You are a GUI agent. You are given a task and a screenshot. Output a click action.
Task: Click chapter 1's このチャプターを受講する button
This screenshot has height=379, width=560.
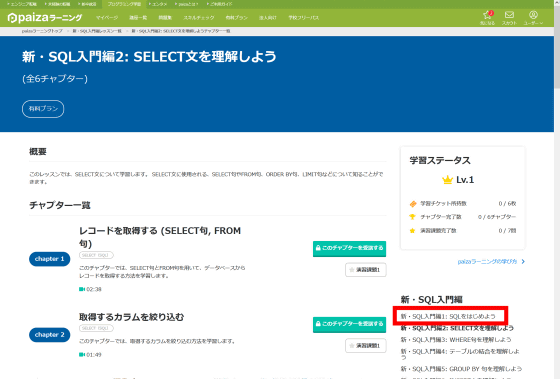(x=349, y=248)
